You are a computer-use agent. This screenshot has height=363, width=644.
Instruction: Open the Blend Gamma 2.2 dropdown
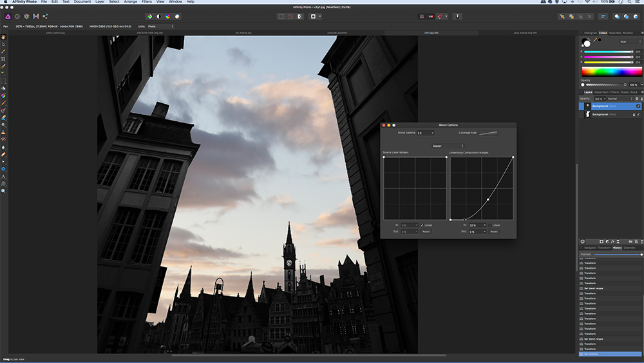[x=426, y=133]
